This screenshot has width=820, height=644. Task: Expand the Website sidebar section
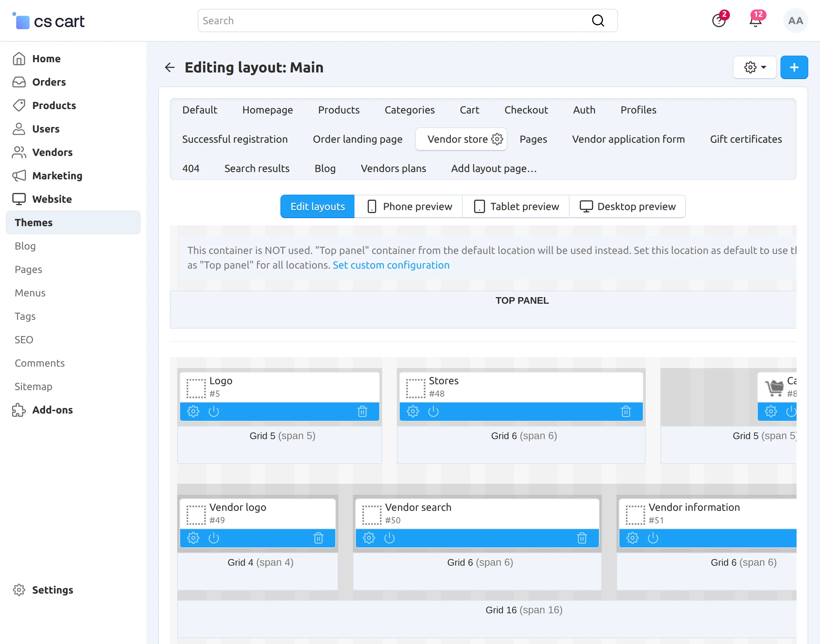pyautogui.click(x=52, y=199)
